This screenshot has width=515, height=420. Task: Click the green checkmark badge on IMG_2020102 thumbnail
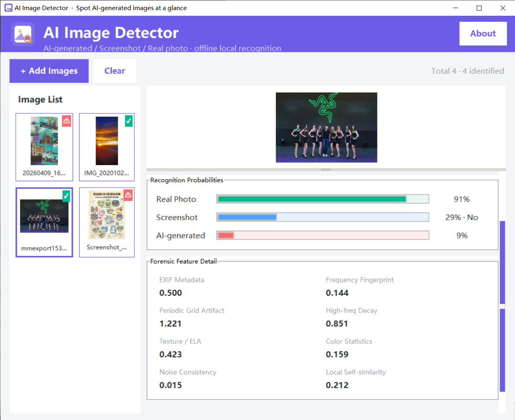129,121
